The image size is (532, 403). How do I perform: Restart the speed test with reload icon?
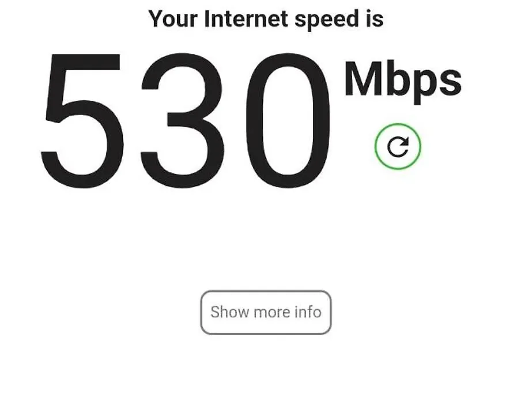coord(398,146)
